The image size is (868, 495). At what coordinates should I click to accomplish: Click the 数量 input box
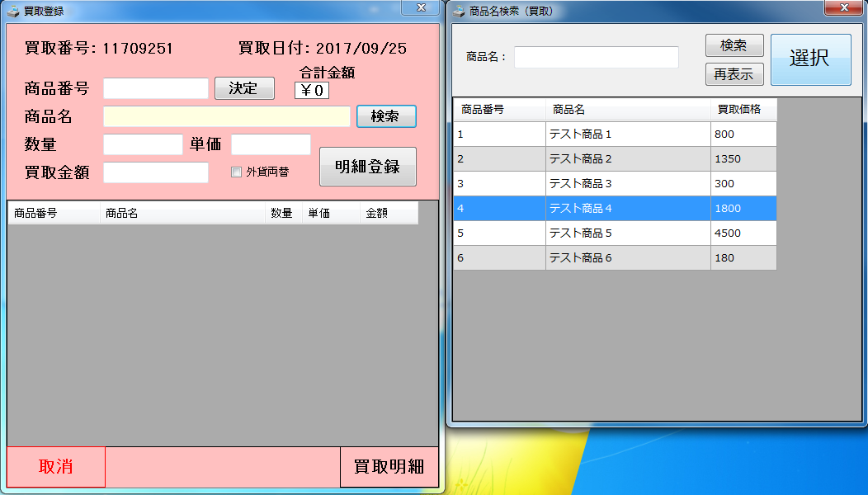[143, 144]
